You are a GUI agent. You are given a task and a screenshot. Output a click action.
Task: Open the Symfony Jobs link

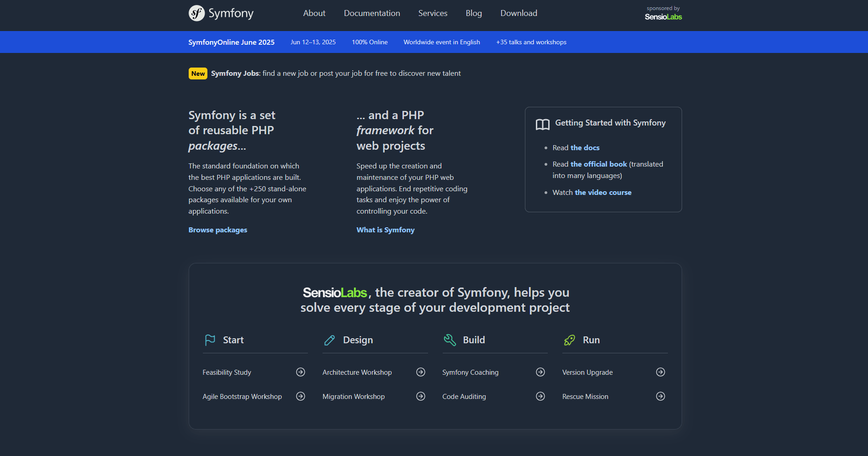(x=235, y=73)
